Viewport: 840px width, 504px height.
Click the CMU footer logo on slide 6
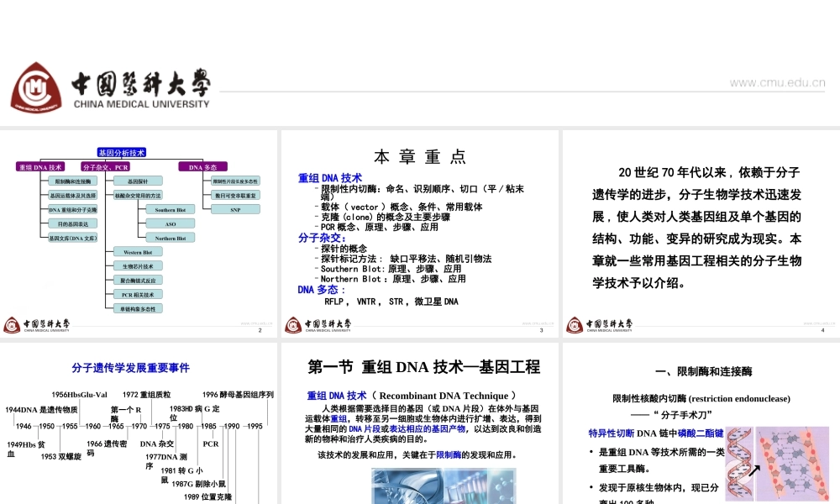click(x=573, y=501)
